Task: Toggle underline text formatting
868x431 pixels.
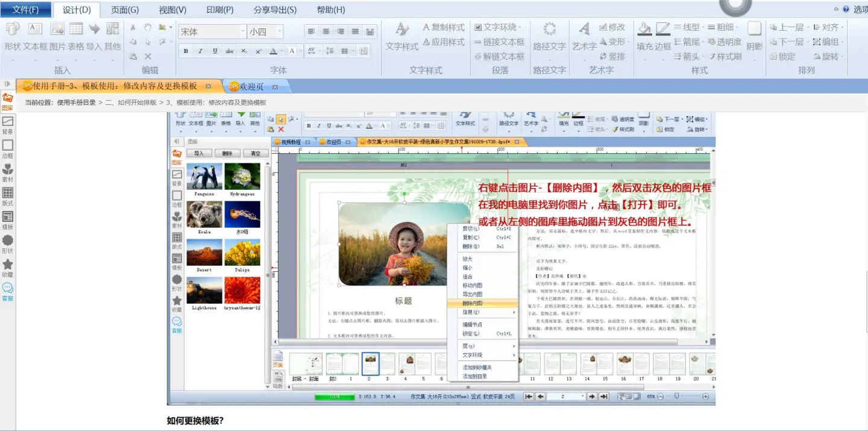Action: click(x=215, y=51)
